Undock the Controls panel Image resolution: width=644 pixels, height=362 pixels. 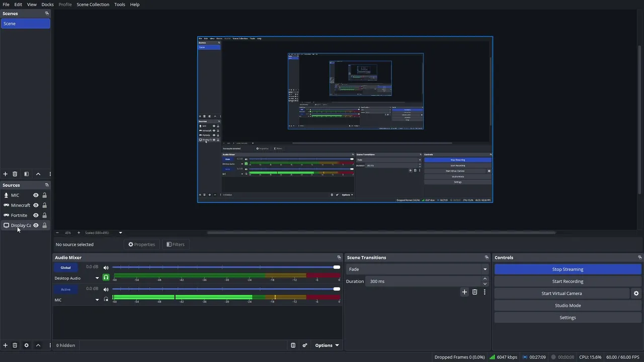(639, 257)
